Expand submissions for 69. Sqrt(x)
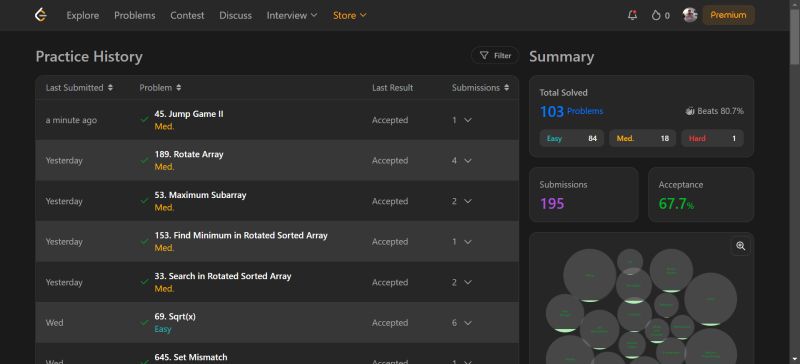800x364 pixels. (x=468, y=323)
